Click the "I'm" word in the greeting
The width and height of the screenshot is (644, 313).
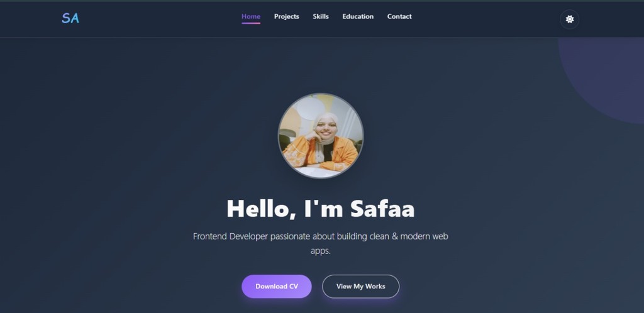(324, 209)
